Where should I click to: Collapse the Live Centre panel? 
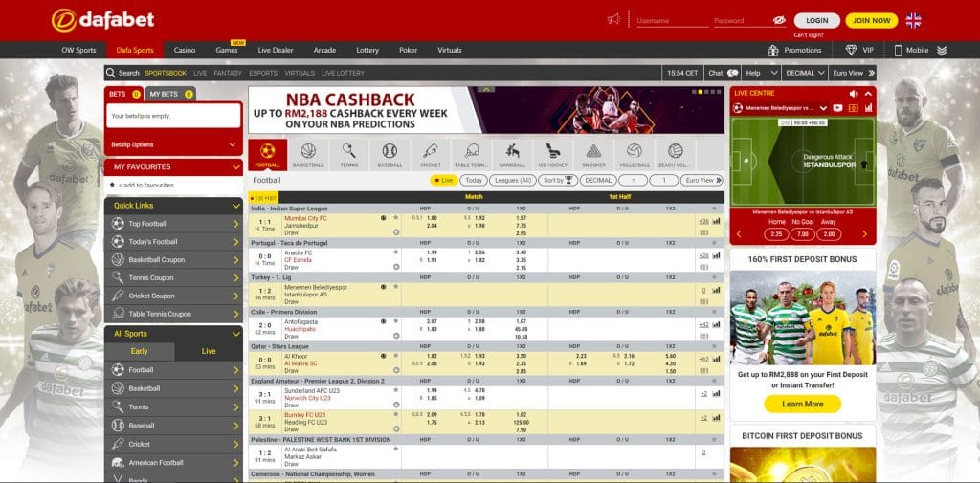point(868,94)
